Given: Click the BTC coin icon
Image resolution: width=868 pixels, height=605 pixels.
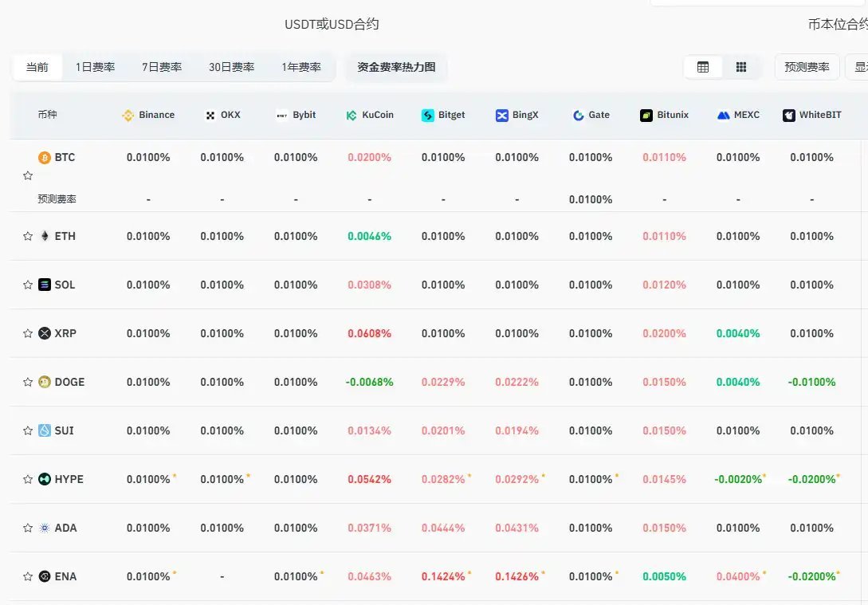Looking at the screenshot, I should point(45,158).
